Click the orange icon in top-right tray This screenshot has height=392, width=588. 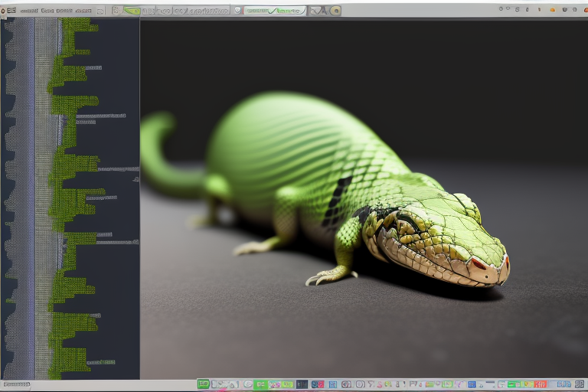click(x=553, y=9)
